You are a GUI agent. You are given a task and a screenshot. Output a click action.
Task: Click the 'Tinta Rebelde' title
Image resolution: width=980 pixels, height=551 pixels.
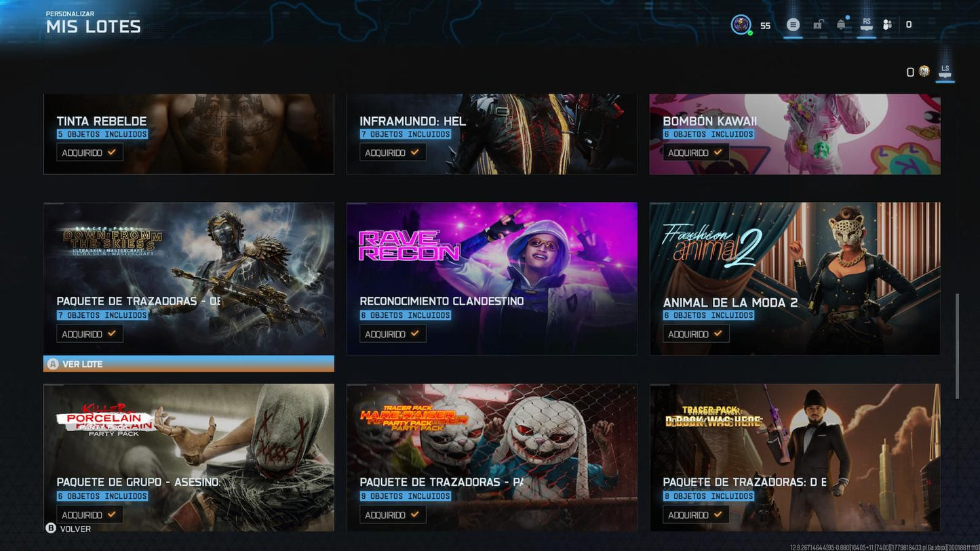[x=102, y=121]
